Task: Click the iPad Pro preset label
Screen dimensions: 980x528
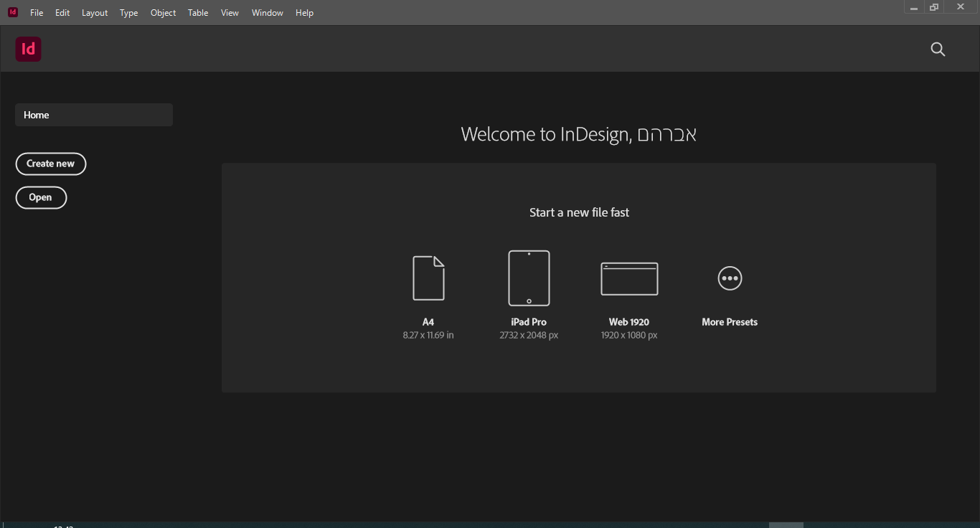Action: [x=529, y=322]
